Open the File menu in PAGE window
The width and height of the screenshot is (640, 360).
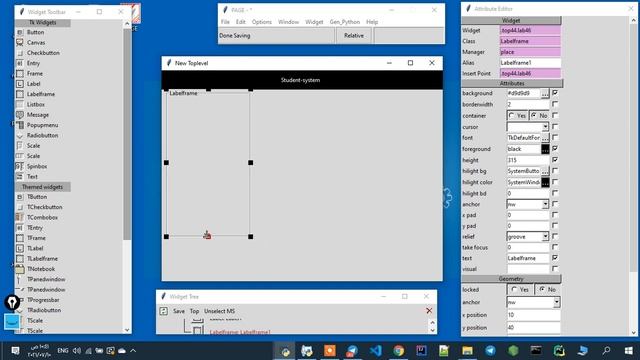tap(225, 22)
